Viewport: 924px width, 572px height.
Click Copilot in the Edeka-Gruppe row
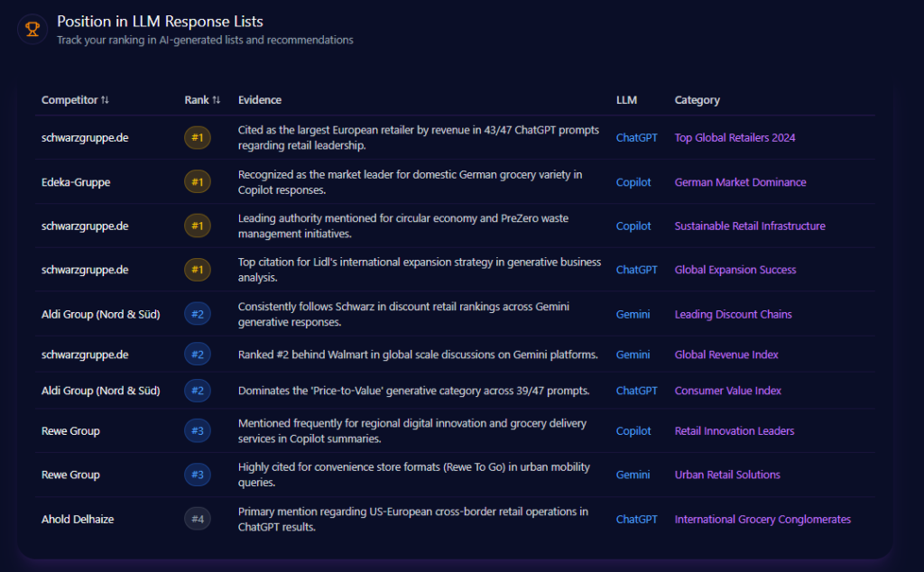[x=633, y=182]
